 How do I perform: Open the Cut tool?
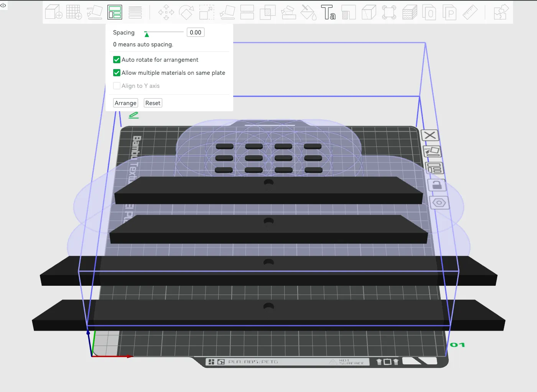pyautogui.click(x=247, y=12)
